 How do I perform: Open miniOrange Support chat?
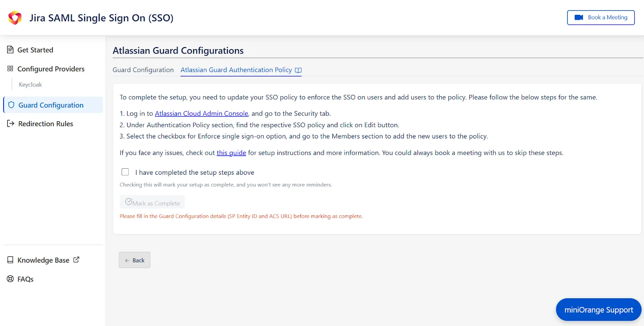click(x=599, y=309)
